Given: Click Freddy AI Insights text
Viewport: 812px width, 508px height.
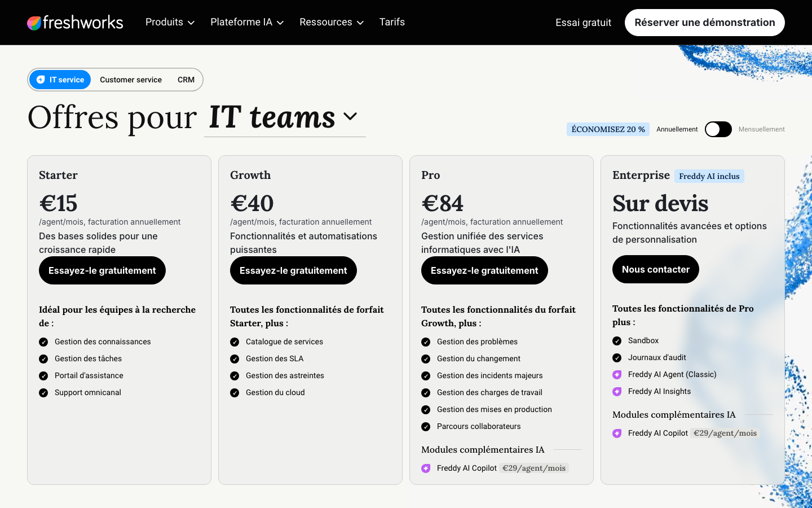Looking at the screenshot, I should (659, 391).
